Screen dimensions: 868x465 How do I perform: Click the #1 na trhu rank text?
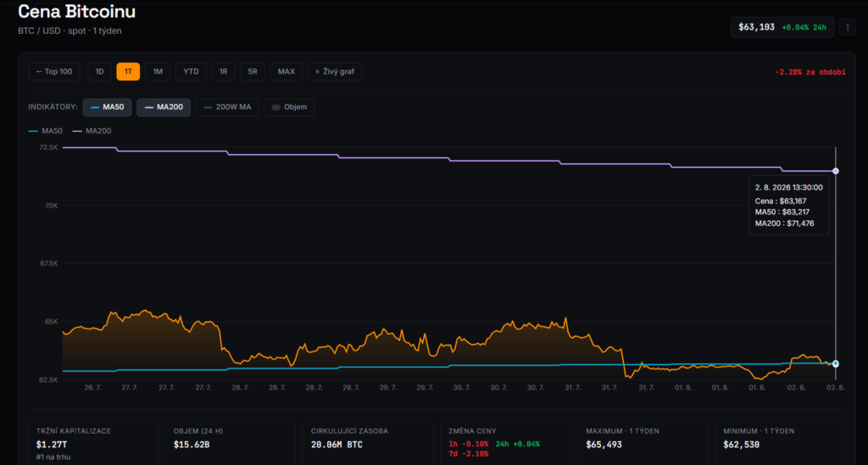pos(53,457)
